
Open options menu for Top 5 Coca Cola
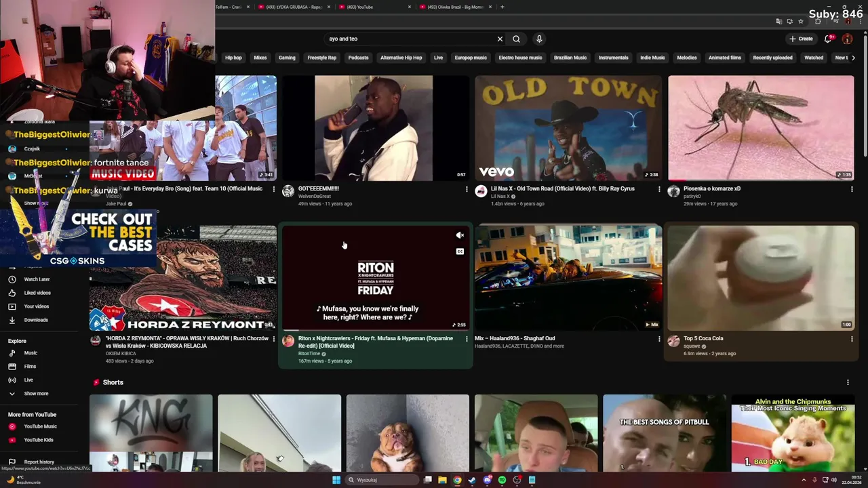[852, 338]
